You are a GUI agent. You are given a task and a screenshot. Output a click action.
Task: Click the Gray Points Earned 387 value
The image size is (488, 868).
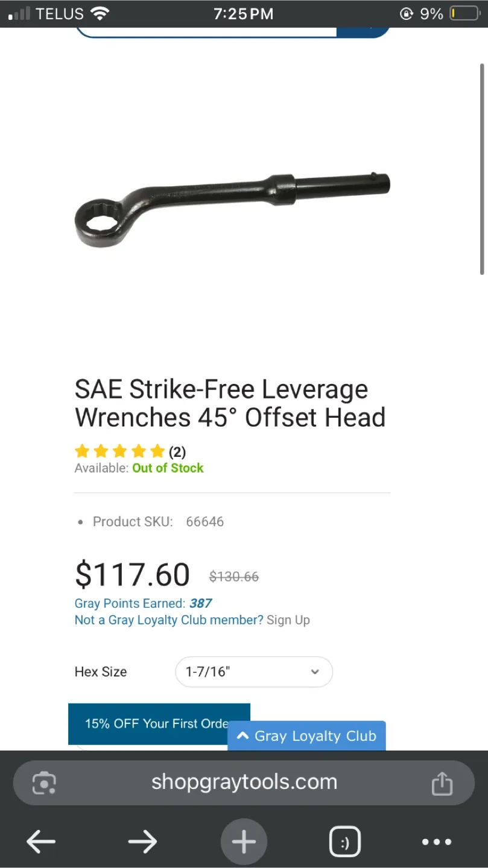(200, 603)
